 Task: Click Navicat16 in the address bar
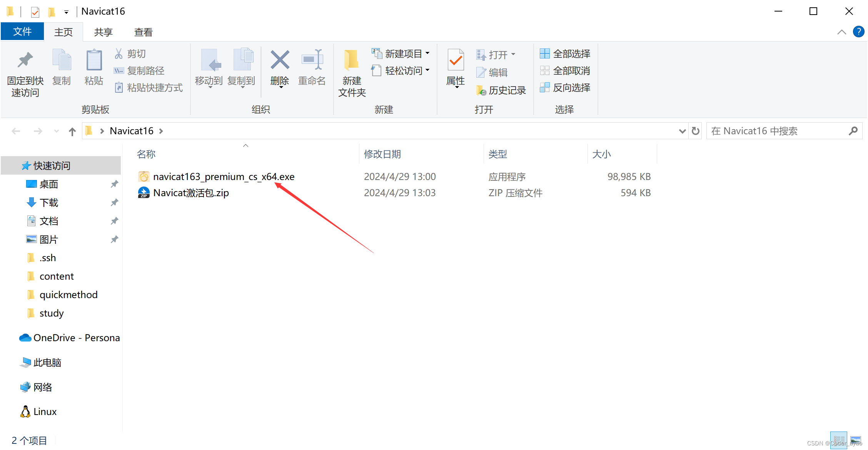(132, 131)
